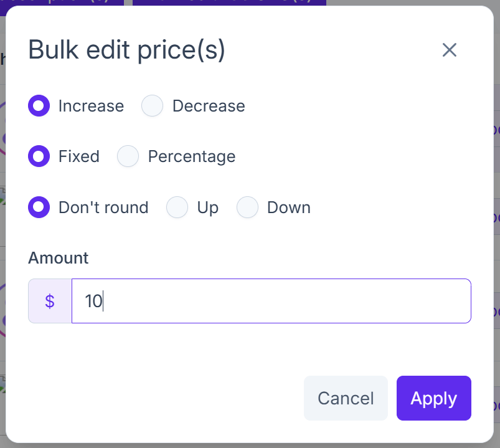The height and width of the screenshot is (448, 500).
Task: Choose rounding Up
Action: coord(177,207)
